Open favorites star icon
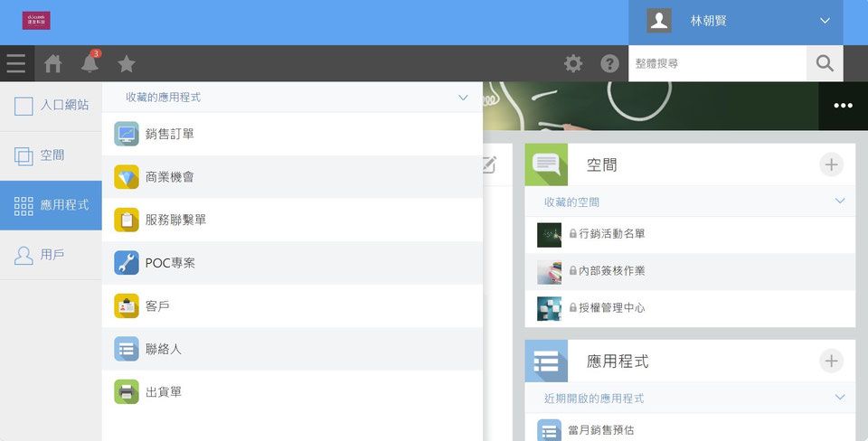Image resolution: width=868 pixels, height=441 pixels. tap(127, 63)
